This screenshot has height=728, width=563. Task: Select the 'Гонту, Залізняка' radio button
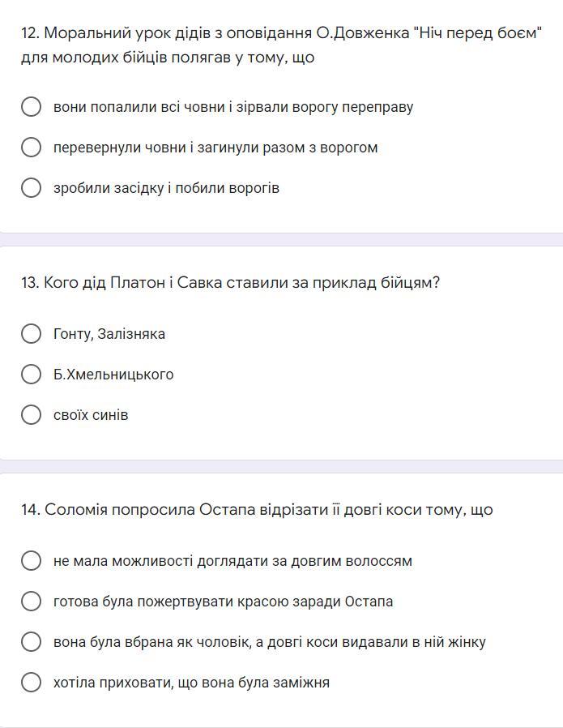coord(31,333)
